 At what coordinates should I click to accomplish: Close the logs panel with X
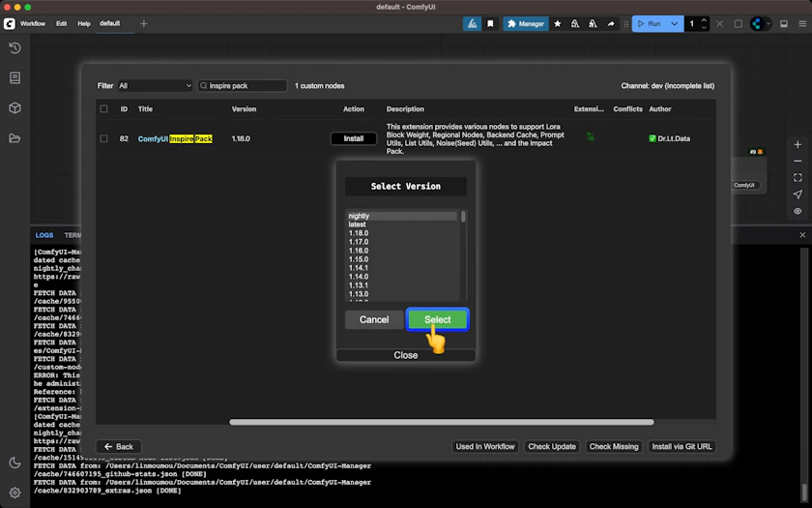[x=802, y=235]
